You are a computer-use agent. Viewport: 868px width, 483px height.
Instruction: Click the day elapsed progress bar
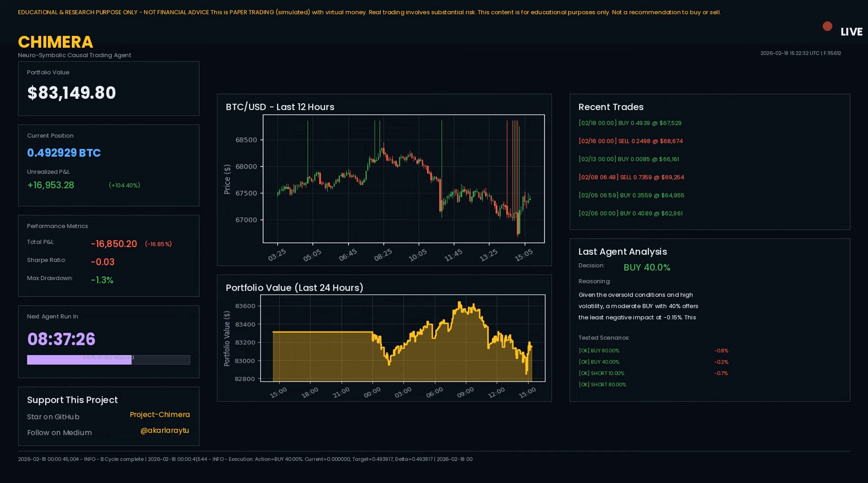108,360
